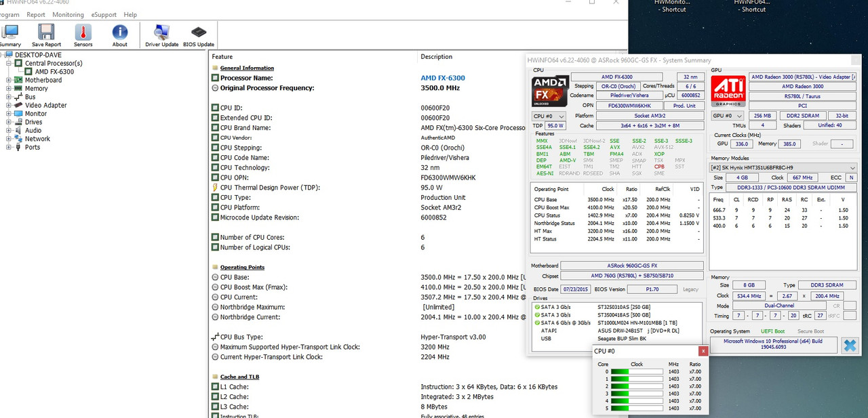Image resolution: width=868 pixels, height=418 pixels.
Task: Click the Description column header
Action: pos(437,56)
